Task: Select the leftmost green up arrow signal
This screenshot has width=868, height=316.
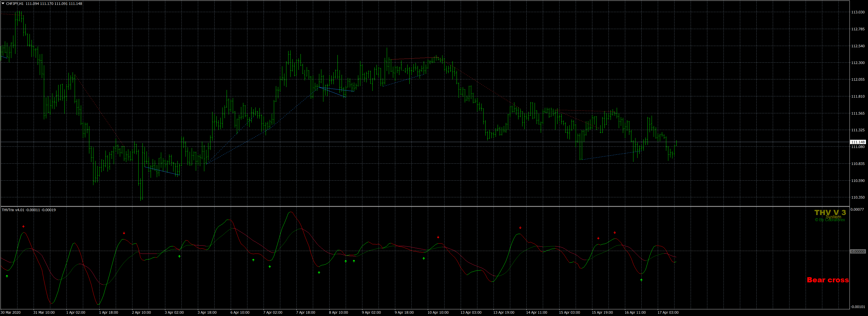Action: 7,276
